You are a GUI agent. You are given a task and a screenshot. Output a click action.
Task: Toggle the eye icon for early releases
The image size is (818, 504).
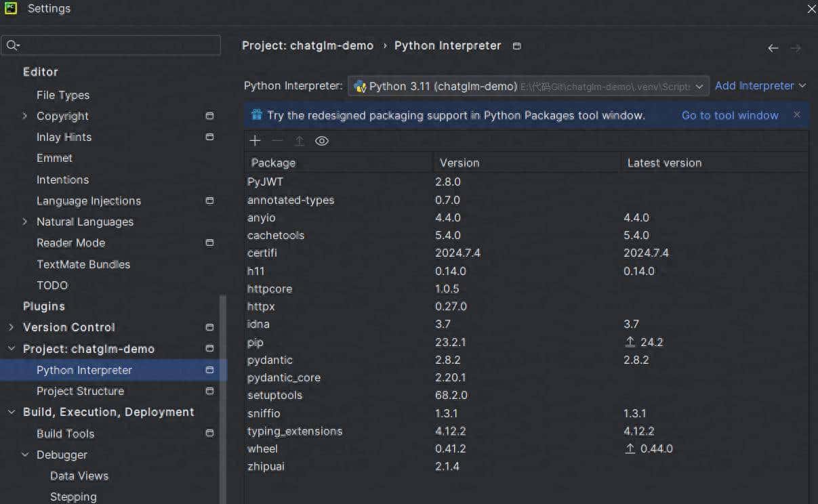[x=322, y=141]
